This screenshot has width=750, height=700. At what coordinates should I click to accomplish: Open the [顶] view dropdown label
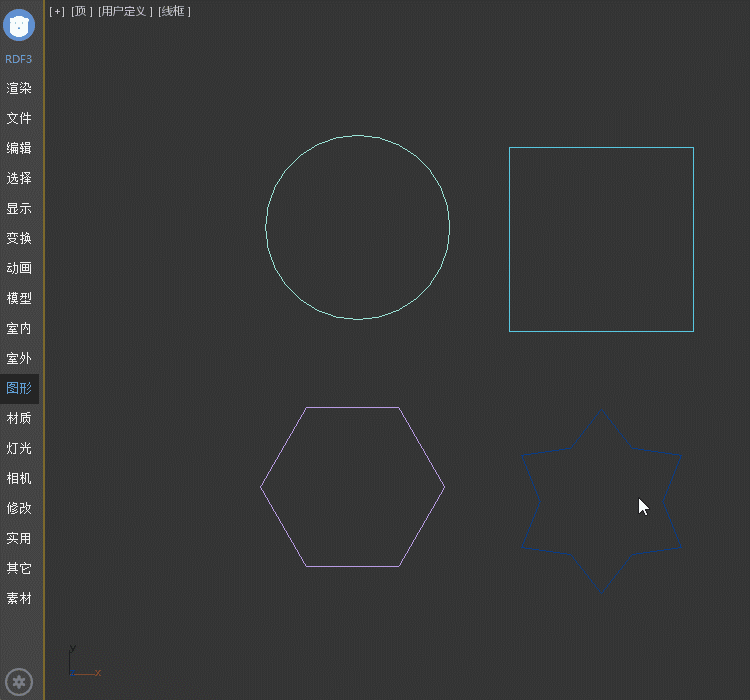click(x=81, y=11)
